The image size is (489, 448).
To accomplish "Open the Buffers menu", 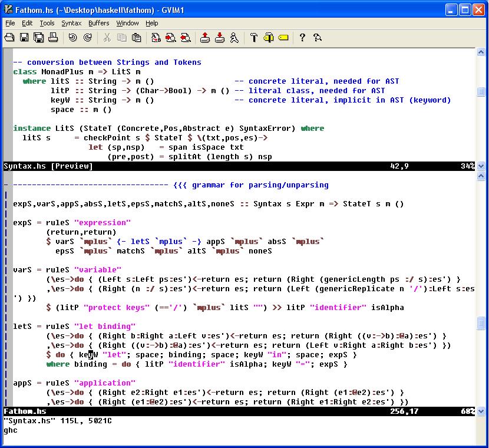I will [98, 23].
